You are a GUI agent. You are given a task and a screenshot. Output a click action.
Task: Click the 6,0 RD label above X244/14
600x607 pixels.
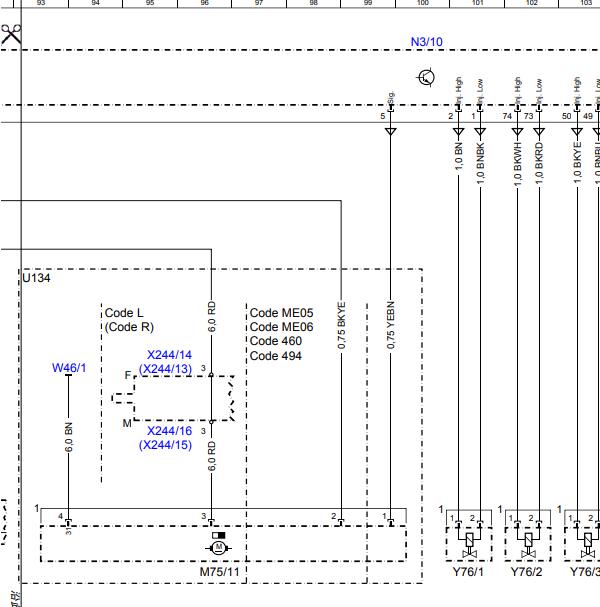[x=211, y=317]
